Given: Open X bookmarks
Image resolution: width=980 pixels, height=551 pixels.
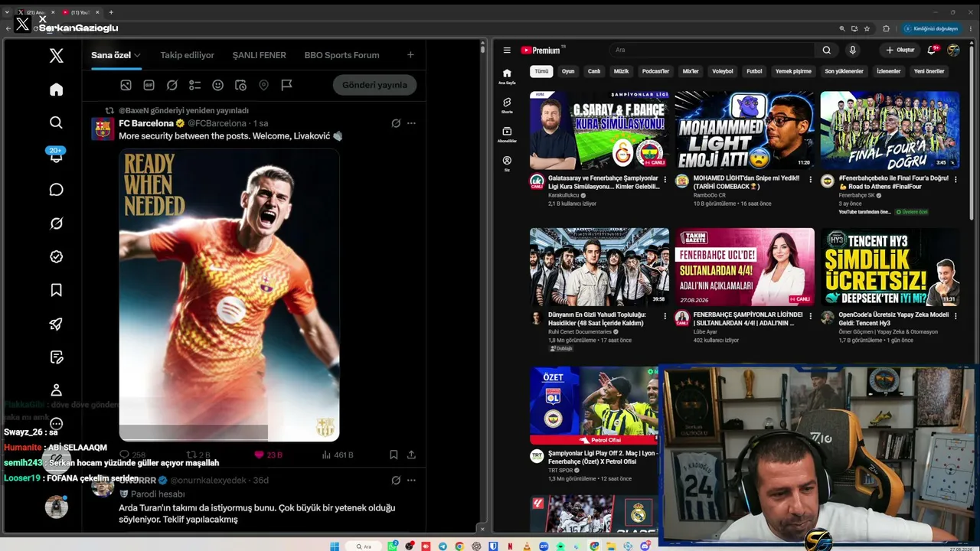Looking at the screenshot, I should click(56, 290).
